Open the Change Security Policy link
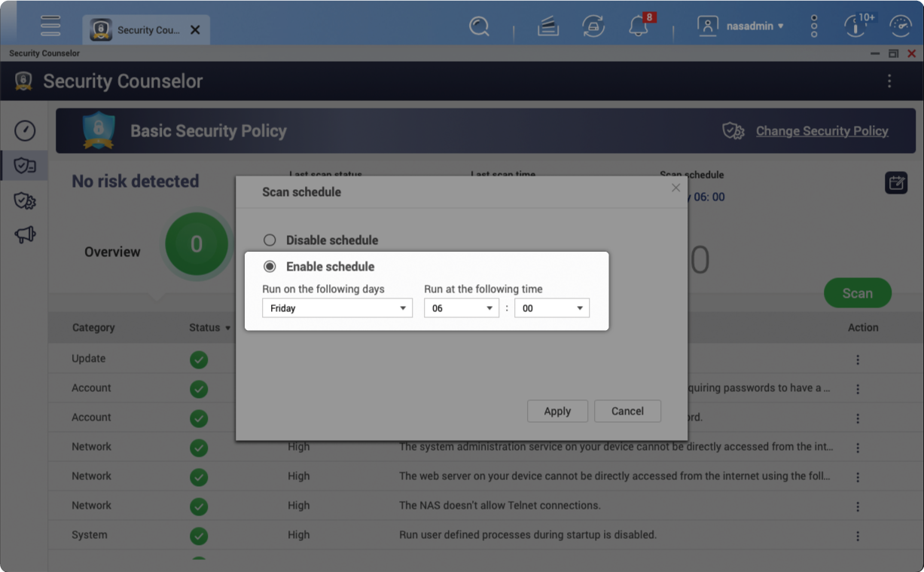This screenshot has width=924, height=572. pos(822,131)
